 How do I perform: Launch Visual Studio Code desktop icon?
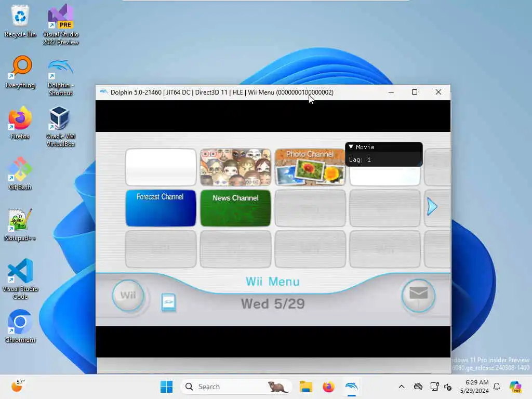tap(20, 279)
